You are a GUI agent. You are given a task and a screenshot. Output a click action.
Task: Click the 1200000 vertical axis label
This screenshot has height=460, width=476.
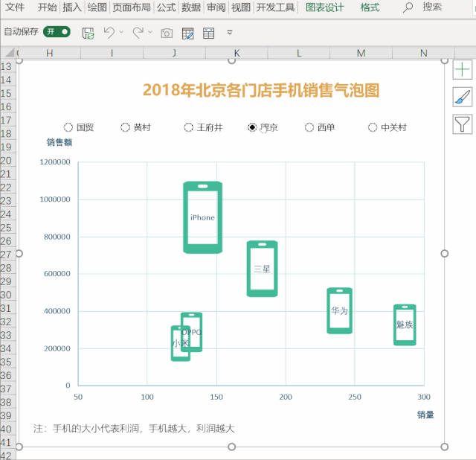tap(55, 162)
